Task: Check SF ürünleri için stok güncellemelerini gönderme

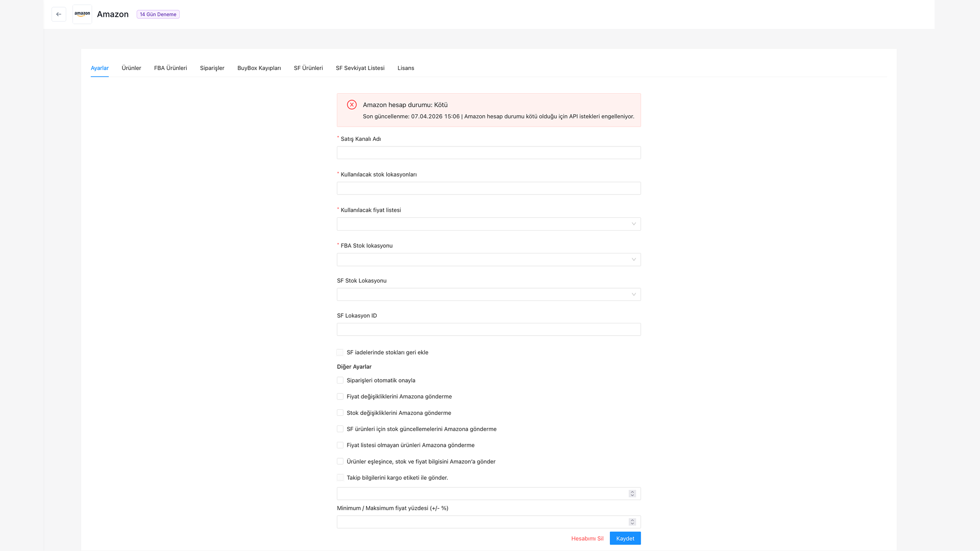Action: point(340,429)
